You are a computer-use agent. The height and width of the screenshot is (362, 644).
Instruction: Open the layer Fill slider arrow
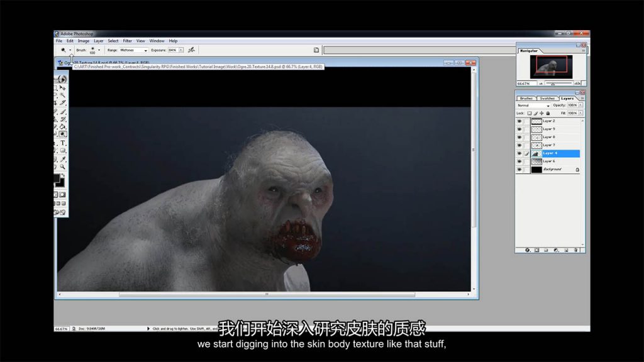coord(580,113)
